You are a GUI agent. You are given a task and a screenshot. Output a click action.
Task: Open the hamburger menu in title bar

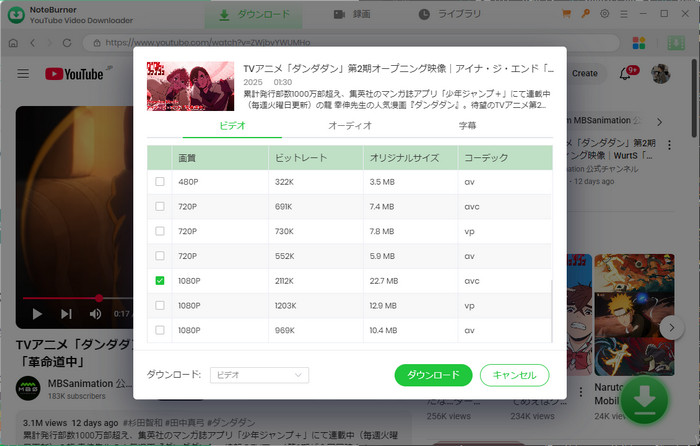[x=624, y=14]
